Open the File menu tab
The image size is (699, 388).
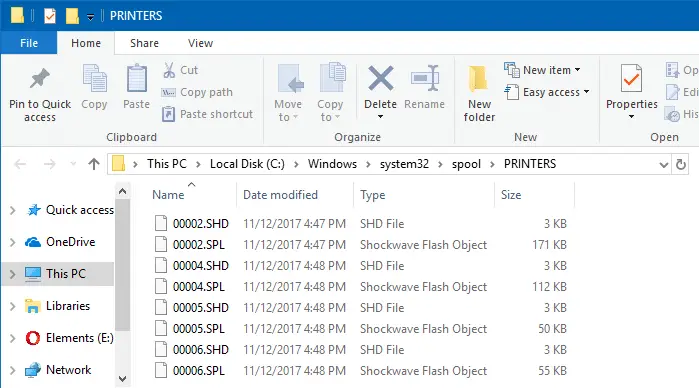pos(29,43)
